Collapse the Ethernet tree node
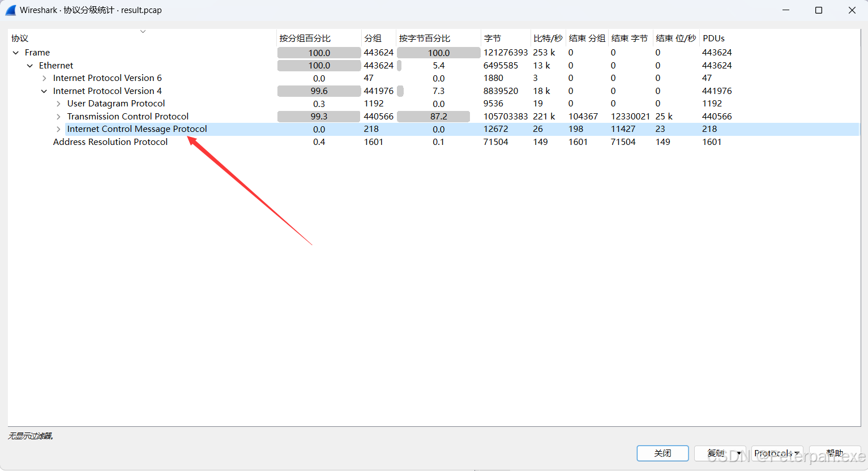This screenshot has height=471, width=868. pos(30,66)
